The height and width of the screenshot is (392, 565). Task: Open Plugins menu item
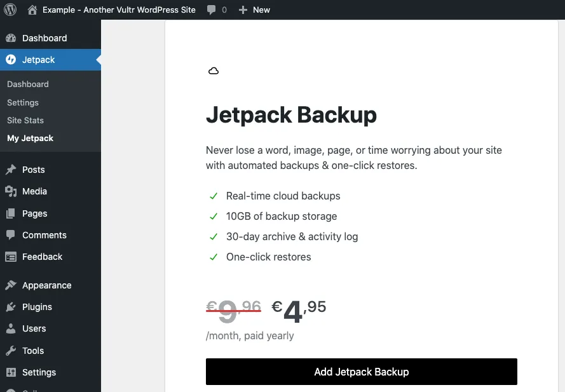point(50,307)
